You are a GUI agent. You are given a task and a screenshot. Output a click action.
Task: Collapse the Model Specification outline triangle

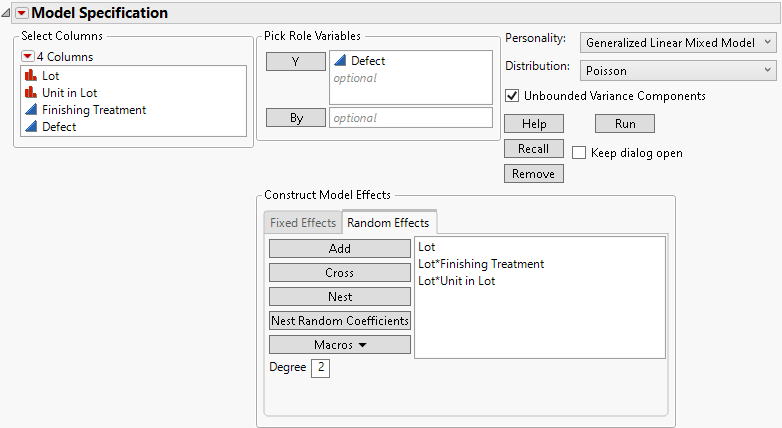pos(7,13)
